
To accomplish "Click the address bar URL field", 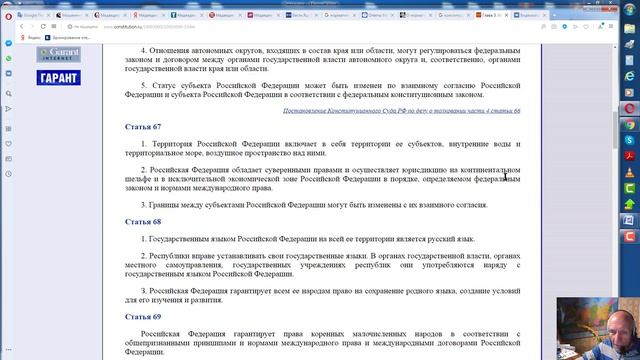I will (x=302, y=27).
